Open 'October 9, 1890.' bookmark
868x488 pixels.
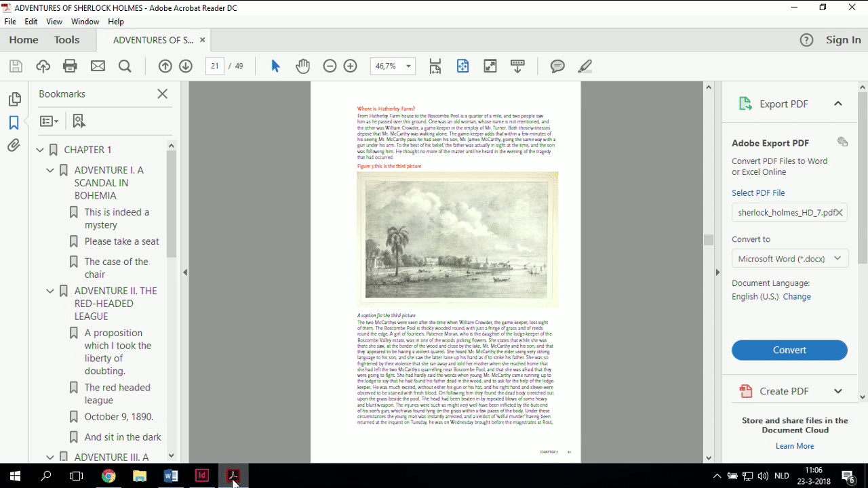click(119, 417)
